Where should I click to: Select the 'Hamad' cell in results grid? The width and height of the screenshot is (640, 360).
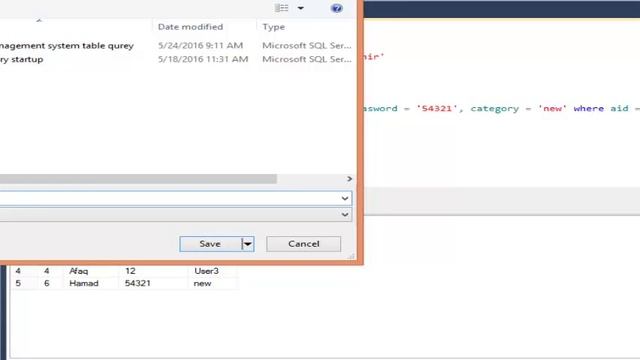[84, 283]
